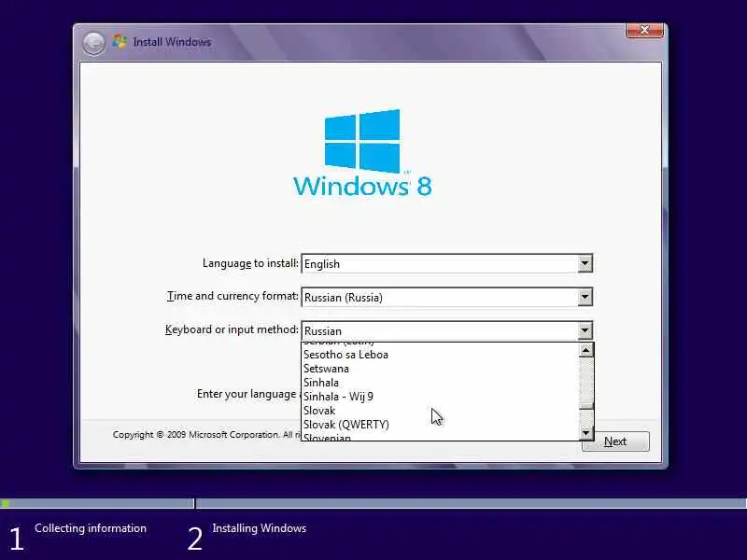Screen dimensions: 747x560
Task: Click the keyboard list scroll up arrow
Action: 586,350
